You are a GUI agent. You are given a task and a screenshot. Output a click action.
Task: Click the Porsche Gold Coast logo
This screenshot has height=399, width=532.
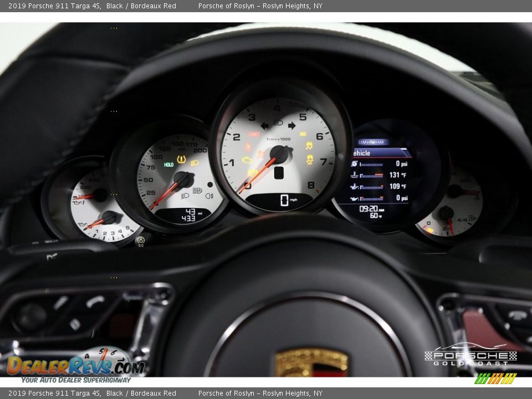tap(470, 355)
